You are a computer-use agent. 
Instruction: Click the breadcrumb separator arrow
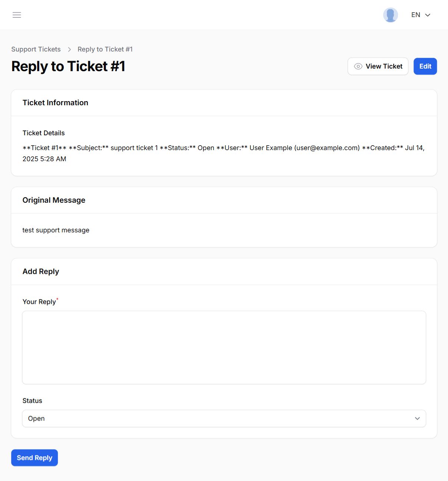(69, 49)
